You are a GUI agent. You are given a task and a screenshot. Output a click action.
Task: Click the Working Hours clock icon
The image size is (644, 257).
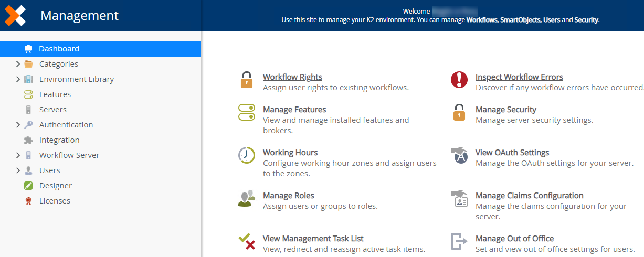pyautogui.click(x=246, y=155)
